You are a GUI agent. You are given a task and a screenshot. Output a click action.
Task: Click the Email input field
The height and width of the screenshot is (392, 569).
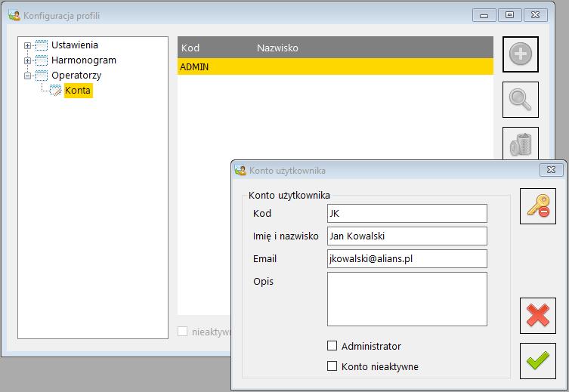pyautogui.click(x=407, y=258)
